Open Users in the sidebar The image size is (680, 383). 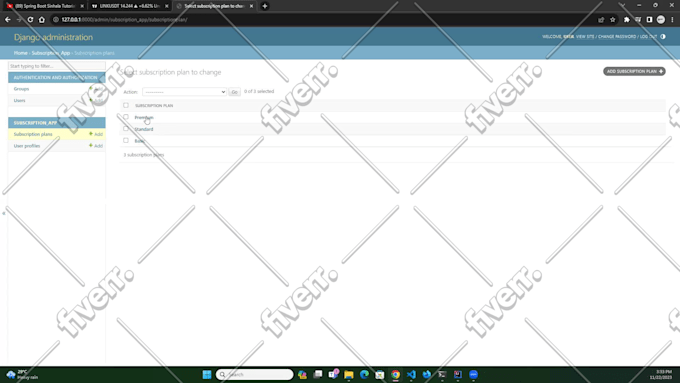20,100
